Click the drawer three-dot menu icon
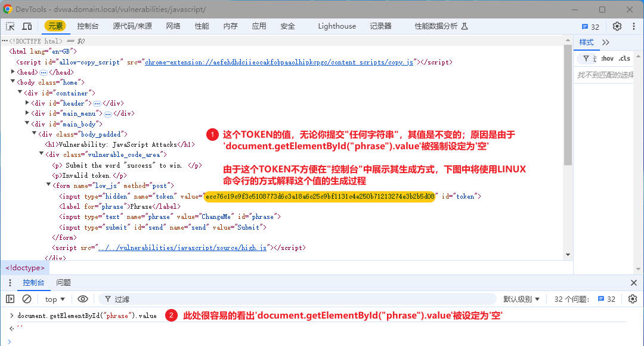Viewport: 644px width, 346px height. [x=10, y=283]
